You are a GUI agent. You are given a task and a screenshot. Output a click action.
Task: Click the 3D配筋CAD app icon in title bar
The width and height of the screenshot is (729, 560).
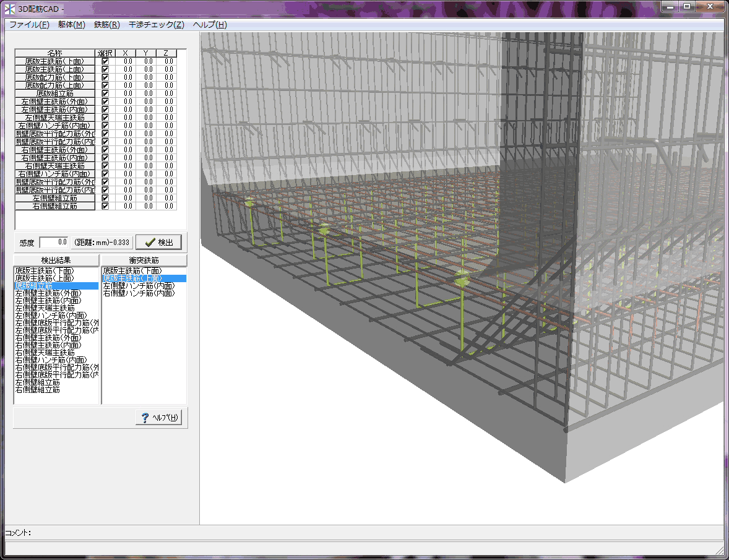9,7
